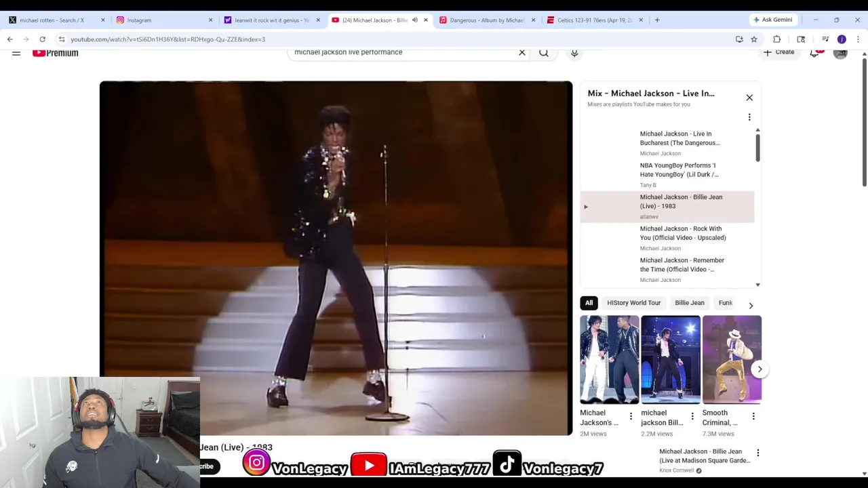Play Remember the Time playlist item

pos(667,270)
